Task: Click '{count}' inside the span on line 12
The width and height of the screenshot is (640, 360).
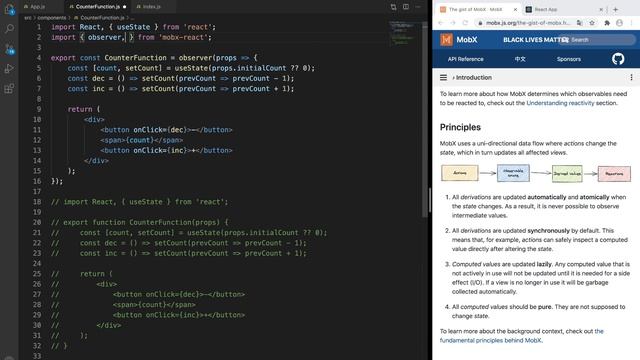Action: (x=140, y=140)
